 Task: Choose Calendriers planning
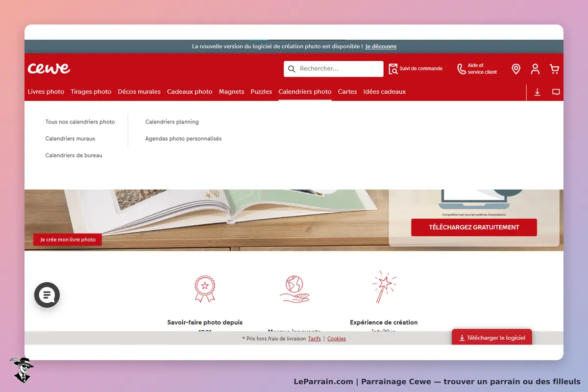coord(172,122)
